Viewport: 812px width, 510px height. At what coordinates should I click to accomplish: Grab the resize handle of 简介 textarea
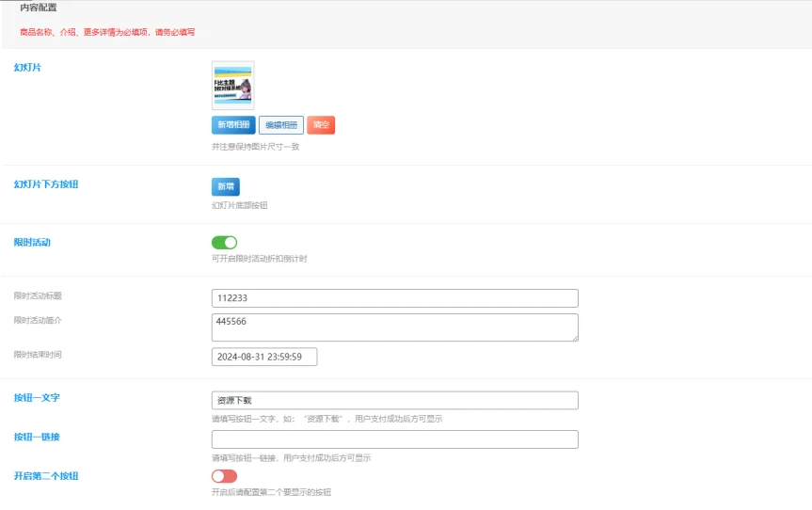574,337
